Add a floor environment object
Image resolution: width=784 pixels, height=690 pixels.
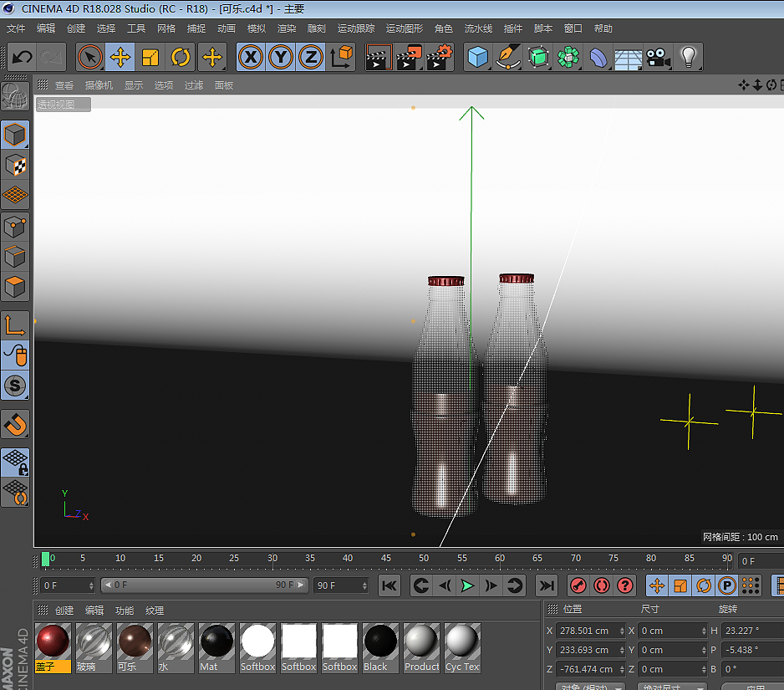click(628, 57)
